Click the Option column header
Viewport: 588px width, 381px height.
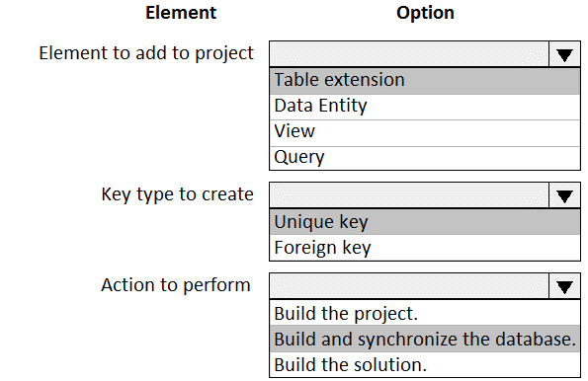425,13
